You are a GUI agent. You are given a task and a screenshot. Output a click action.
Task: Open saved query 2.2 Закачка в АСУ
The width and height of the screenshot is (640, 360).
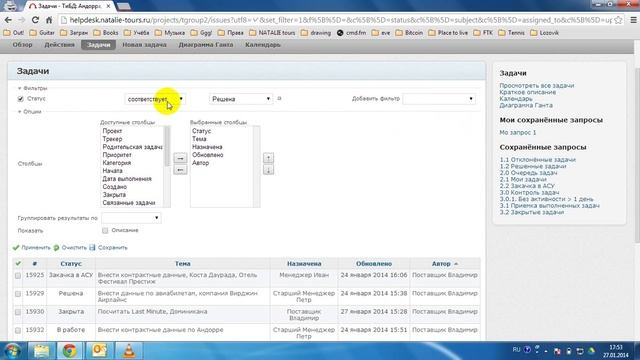pos(527,186)
